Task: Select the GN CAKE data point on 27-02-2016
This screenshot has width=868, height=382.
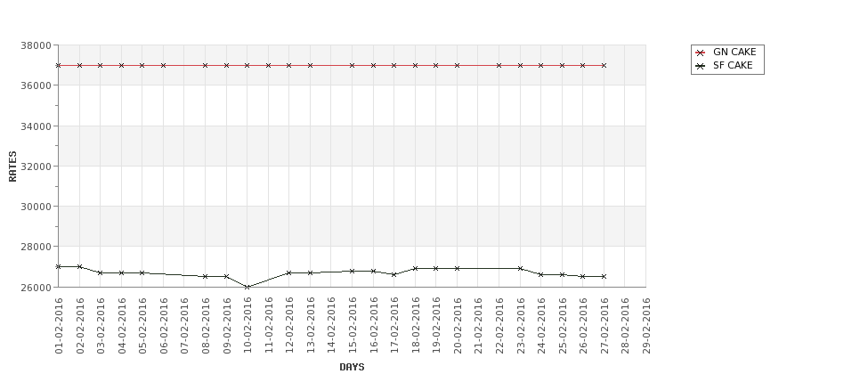Action: point(604,65)
